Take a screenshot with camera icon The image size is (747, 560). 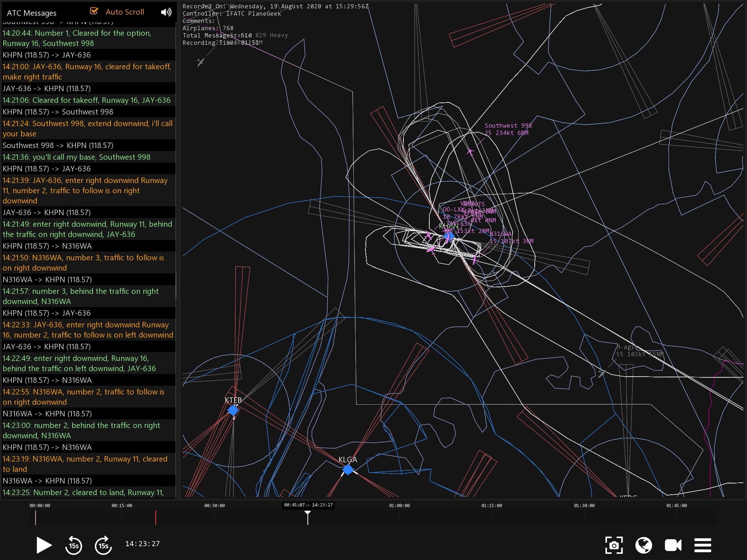614,545
